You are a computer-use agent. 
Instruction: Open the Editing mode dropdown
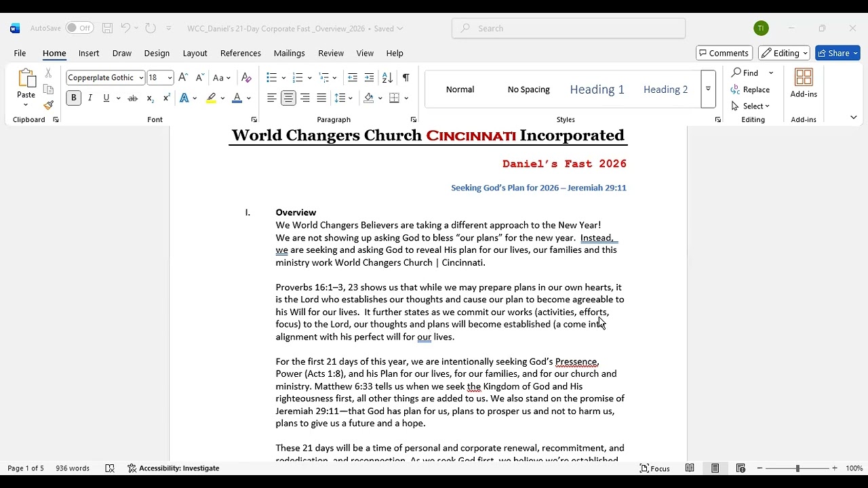785,53
